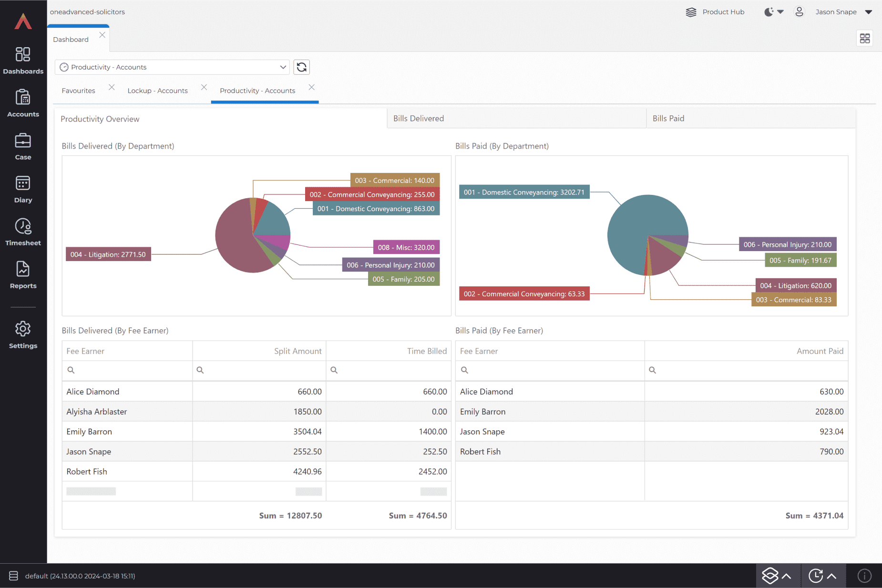The image size is (882, 588).
Task: Close the Productivity - Accounts tab
Action: coord(311,87)
